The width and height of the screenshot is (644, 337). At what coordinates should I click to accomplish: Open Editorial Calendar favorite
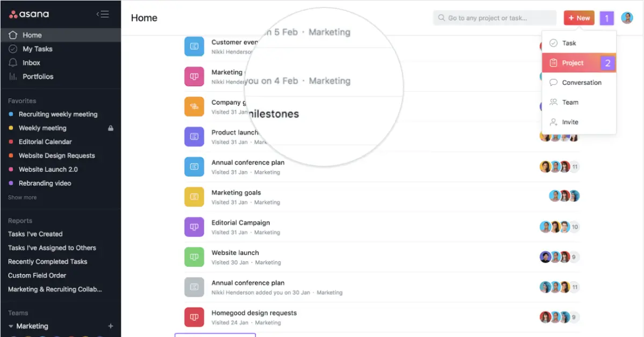[x=45, y=142]
